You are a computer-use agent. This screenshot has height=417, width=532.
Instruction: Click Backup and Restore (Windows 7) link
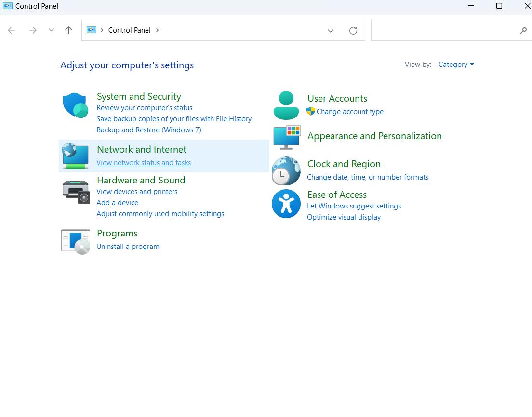tap(149, 130)
